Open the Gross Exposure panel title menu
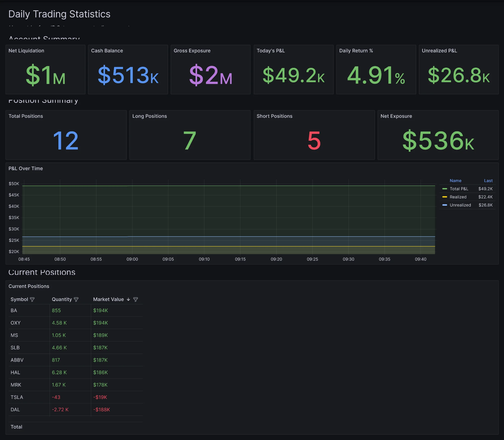The height and width of the screenshot is (440, 504). [192, 51]
